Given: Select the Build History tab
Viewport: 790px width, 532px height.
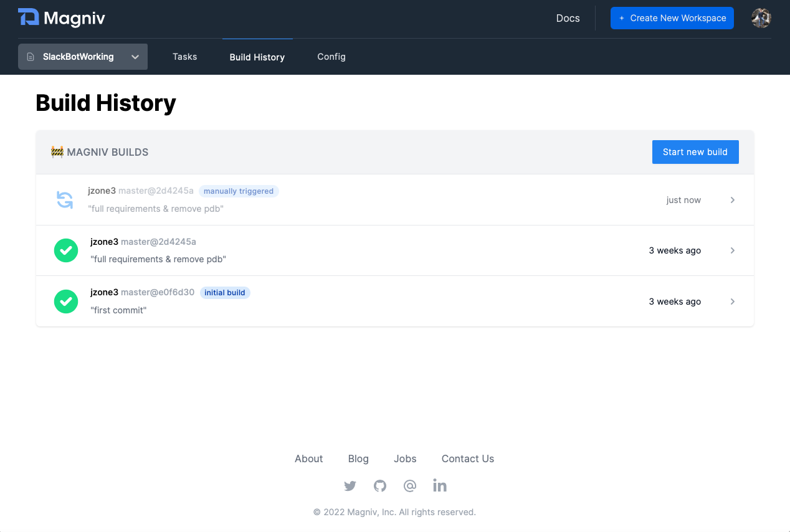Looking at the screenshot, I should coord(257,57).
